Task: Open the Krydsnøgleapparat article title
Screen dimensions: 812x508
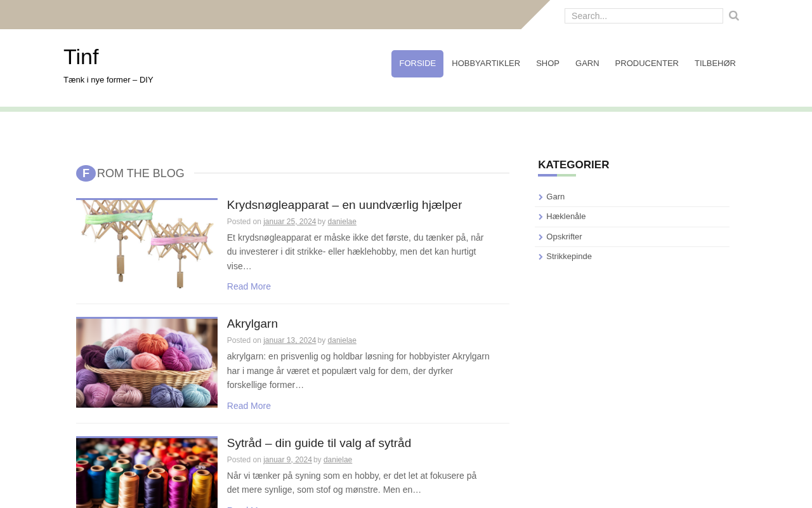Action: pyautogui.click(x=344, y=205)
